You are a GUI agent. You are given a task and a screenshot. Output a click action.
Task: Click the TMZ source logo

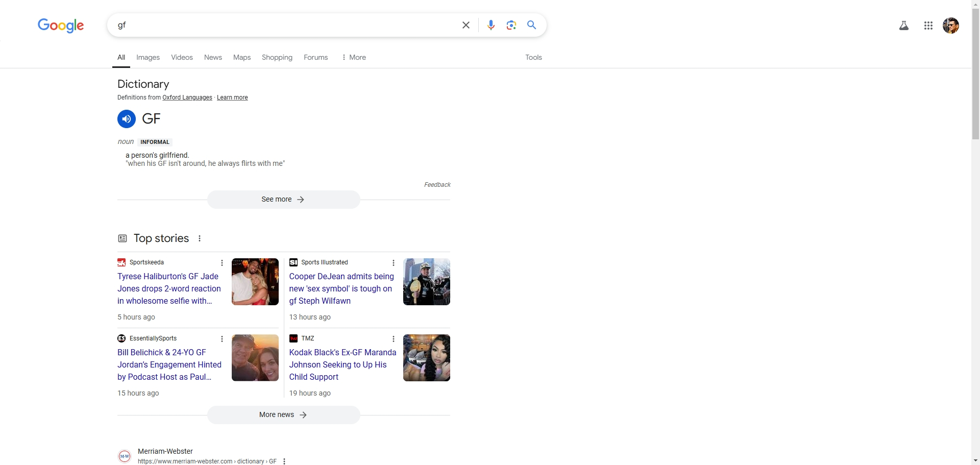tap(293, 338)
